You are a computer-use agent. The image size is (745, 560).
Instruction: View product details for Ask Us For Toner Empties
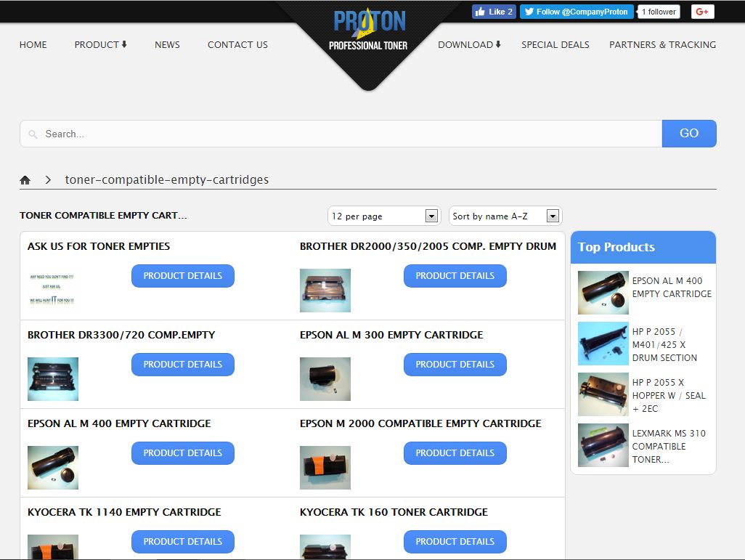183,276
